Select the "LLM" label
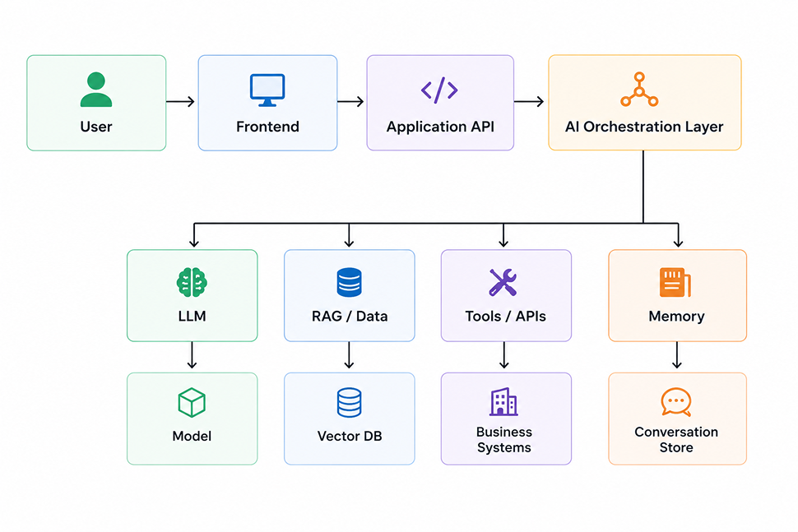Screen dimensions: 798x532 click(192, 317)
